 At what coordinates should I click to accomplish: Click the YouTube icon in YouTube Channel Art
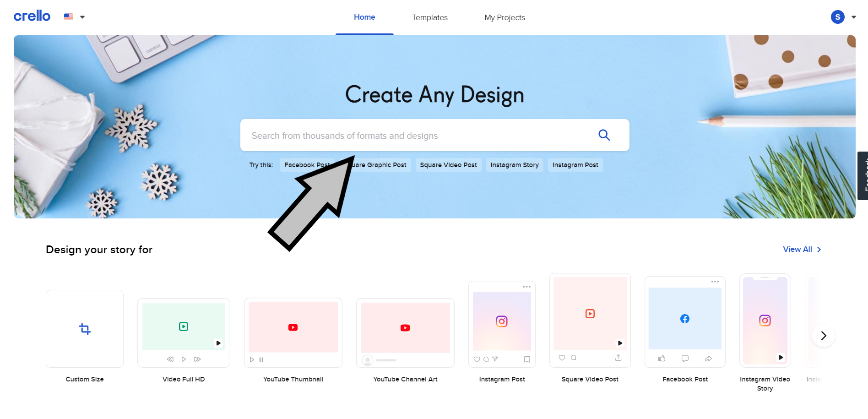tap(405, 328)
